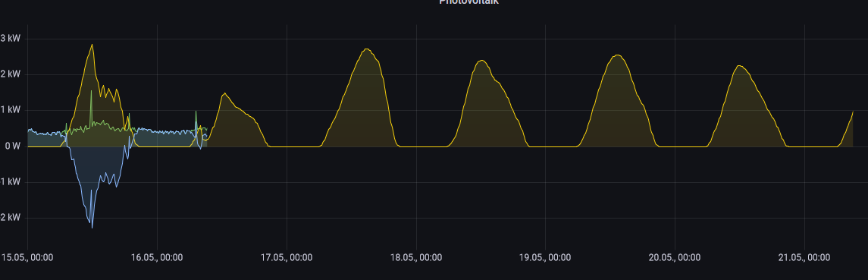Screen dimensions: 868x280
Task: Click the yellow curve peak on 17.05.
Action: click(x=367, y=49)
